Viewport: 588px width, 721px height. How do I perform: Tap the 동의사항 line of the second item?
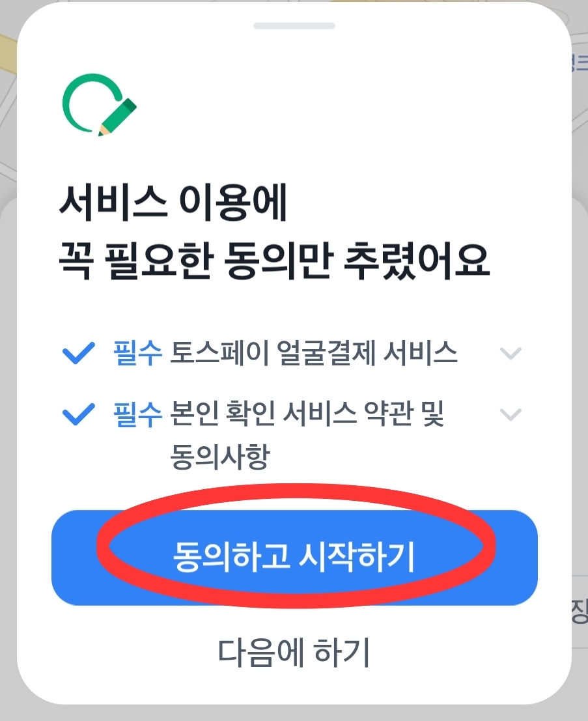(219, 457)
